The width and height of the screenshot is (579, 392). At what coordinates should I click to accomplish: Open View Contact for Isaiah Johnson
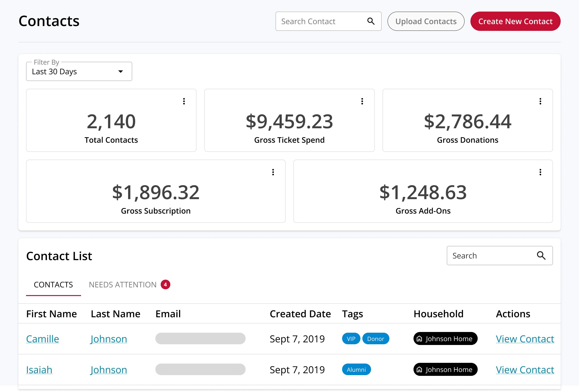click(x=525, y=370)
